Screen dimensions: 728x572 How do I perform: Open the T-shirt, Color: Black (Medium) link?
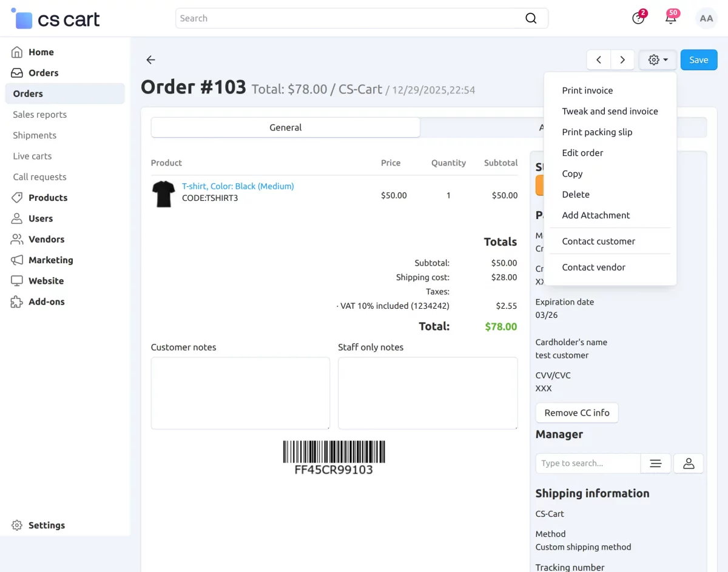(x=238, y=186)
